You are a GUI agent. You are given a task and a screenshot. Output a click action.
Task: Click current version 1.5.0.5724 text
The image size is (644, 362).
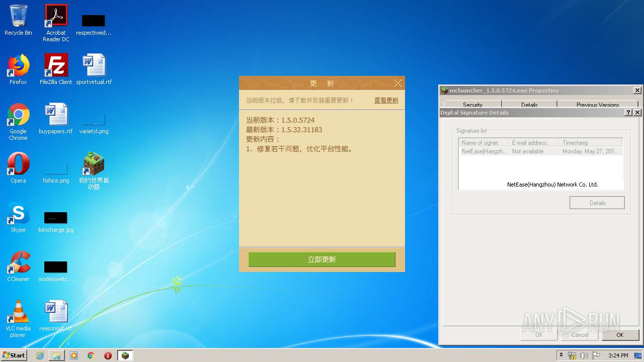coord(280,120)
